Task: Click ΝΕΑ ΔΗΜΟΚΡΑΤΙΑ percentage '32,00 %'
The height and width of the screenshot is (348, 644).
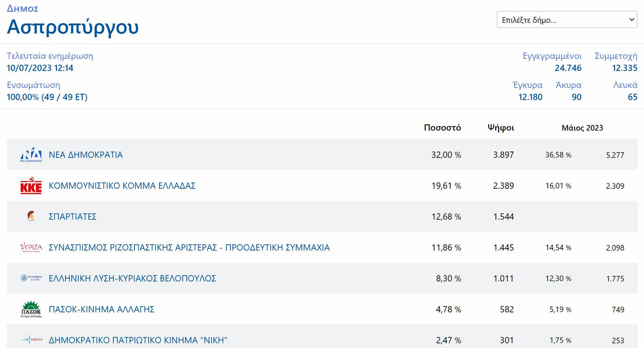Action: [x=446, y=155]
